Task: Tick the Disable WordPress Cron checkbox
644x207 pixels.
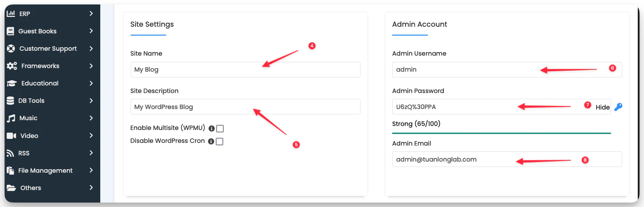Action: coord(219,142)
